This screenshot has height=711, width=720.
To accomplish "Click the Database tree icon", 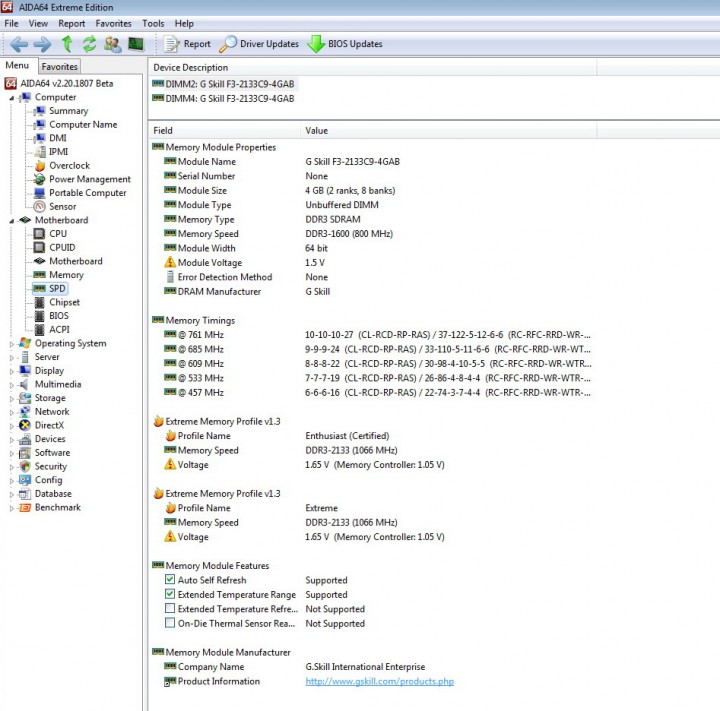I will coord(25,494).
